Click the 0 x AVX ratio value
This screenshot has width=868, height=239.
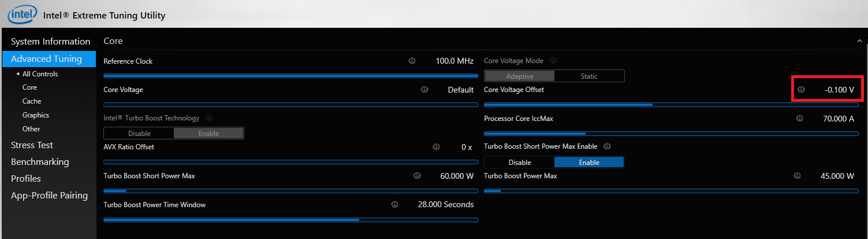pos(467,147)
